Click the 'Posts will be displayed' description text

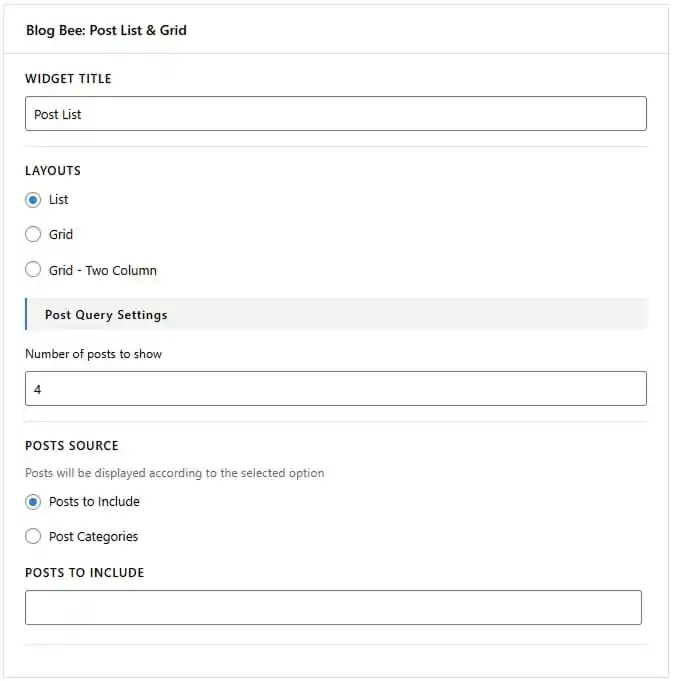(175, 473)
